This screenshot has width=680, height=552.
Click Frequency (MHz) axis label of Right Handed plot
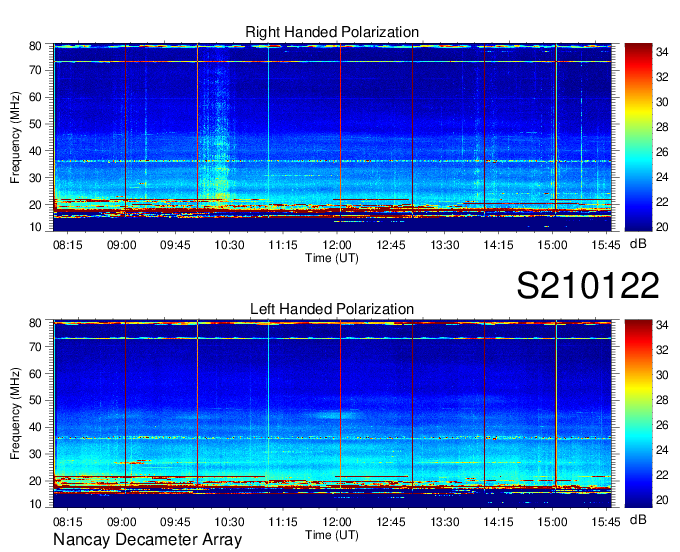click(15, 137)
